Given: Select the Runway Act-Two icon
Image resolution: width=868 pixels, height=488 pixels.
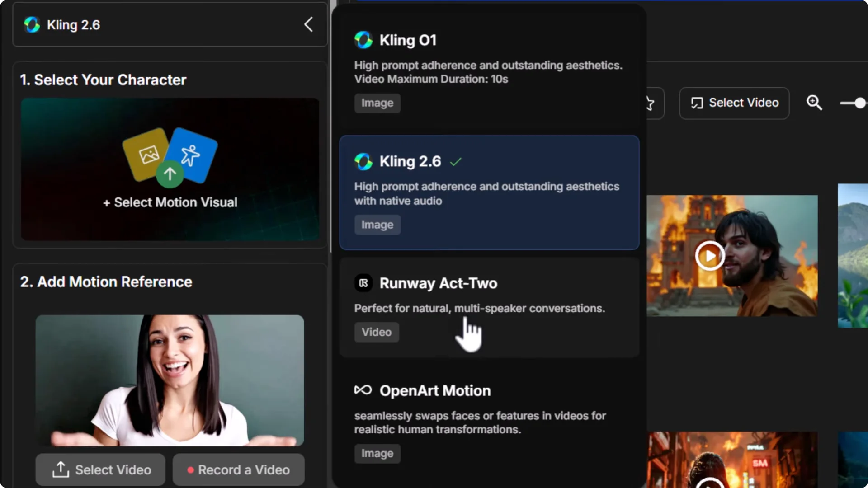Looking at the screenshot, I should click(363, 283).
